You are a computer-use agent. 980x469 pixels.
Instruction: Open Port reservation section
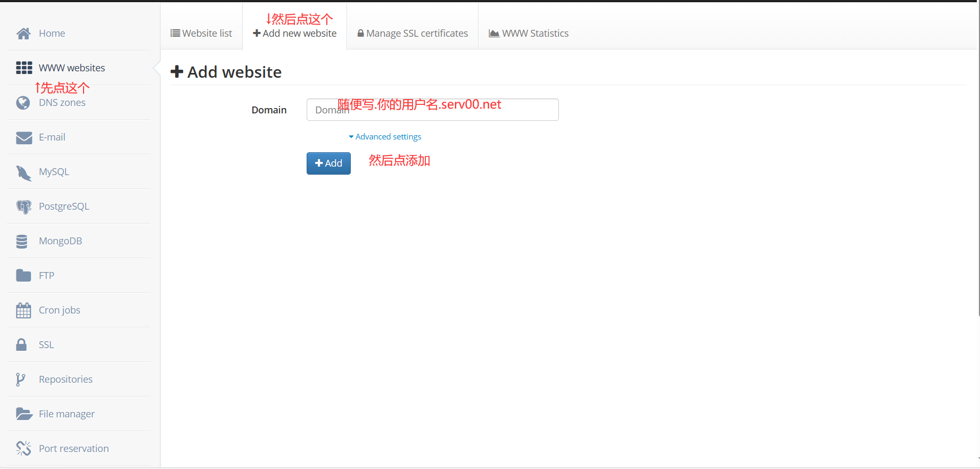79,448
